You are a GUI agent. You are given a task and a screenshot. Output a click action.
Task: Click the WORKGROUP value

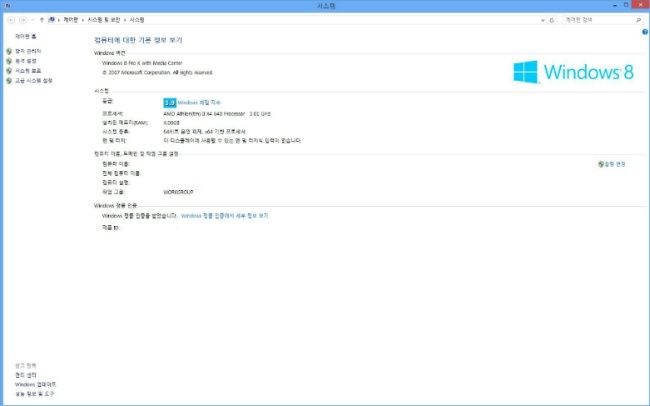[x=178, y=192]
